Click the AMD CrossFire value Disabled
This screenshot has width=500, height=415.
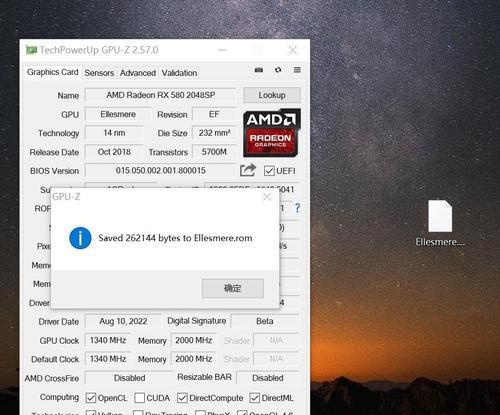(x=130, y=378)
